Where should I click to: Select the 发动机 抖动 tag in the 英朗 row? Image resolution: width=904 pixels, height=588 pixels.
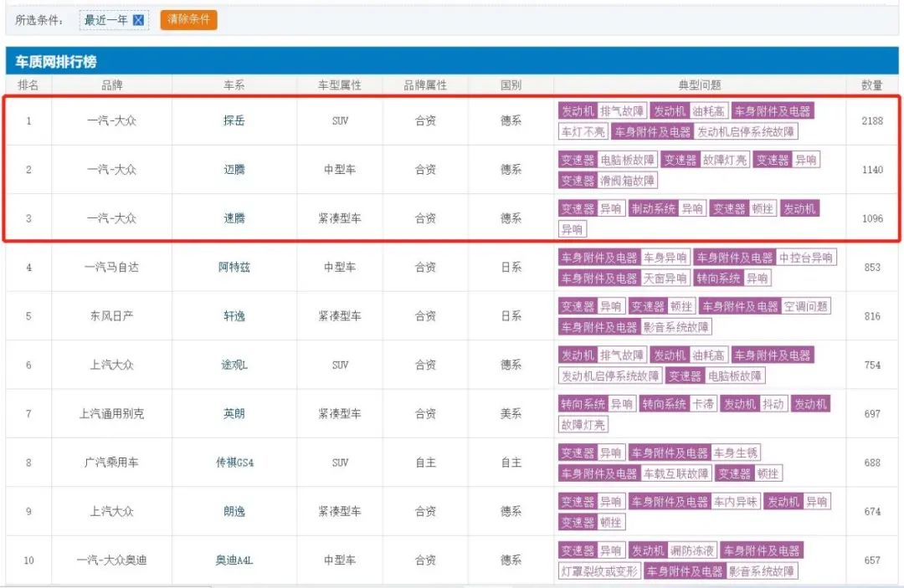click(754, 404)
